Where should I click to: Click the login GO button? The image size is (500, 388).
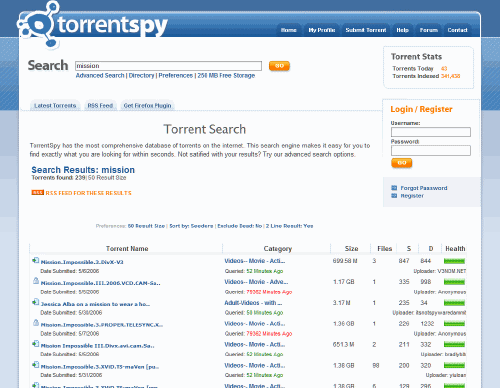point(402,163)
